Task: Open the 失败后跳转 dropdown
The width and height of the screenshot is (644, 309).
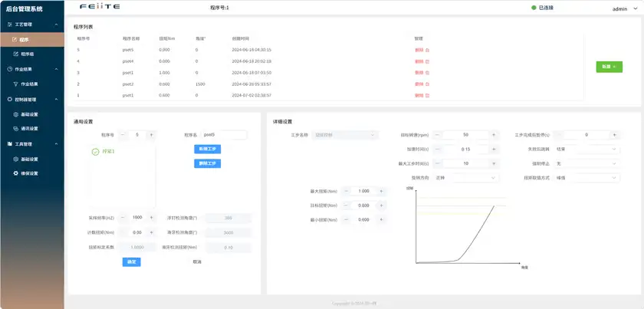Action: 586,150
